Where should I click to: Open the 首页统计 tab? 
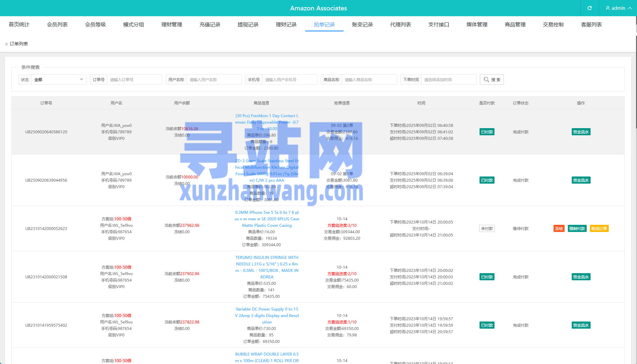[19, 25]
